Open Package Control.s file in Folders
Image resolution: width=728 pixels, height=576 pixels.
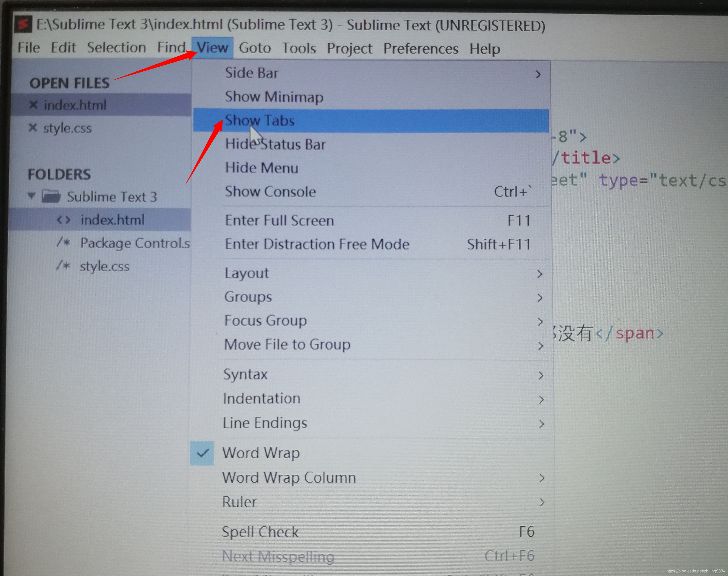[x=135, y=243]
